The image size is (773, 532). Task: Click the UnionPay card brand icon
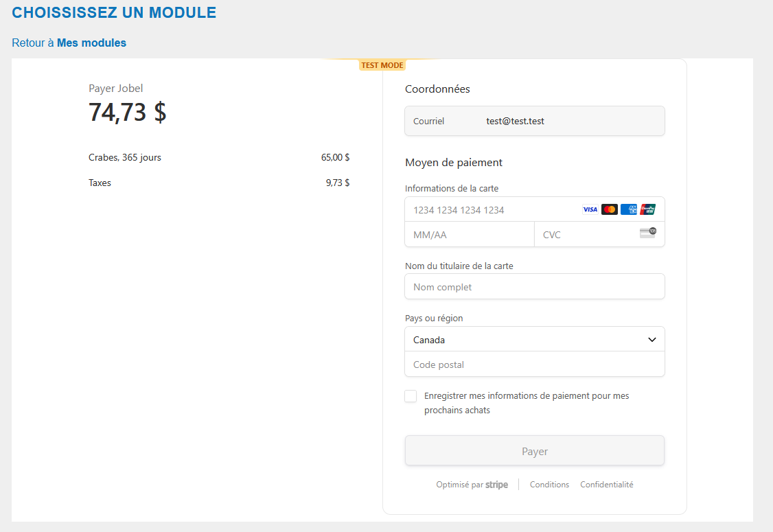coord(647,209)
